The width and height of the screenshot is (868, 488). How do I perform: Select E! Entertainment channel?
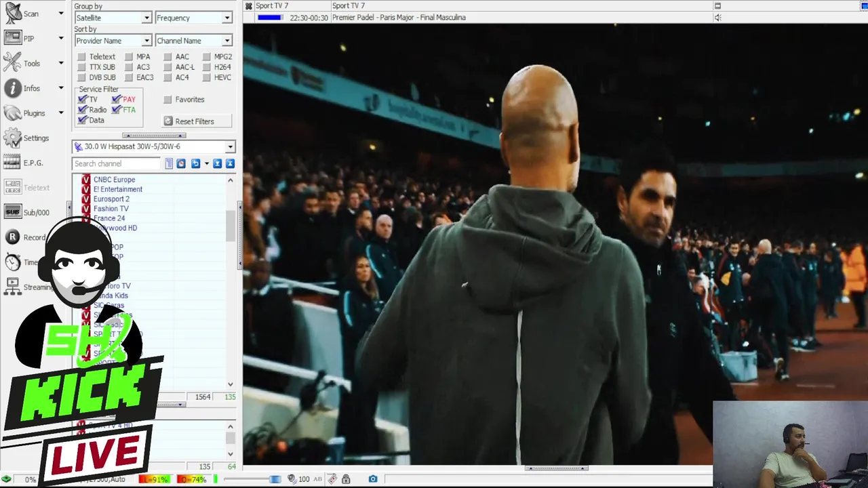pyautogui.click(x=118, y=189)
